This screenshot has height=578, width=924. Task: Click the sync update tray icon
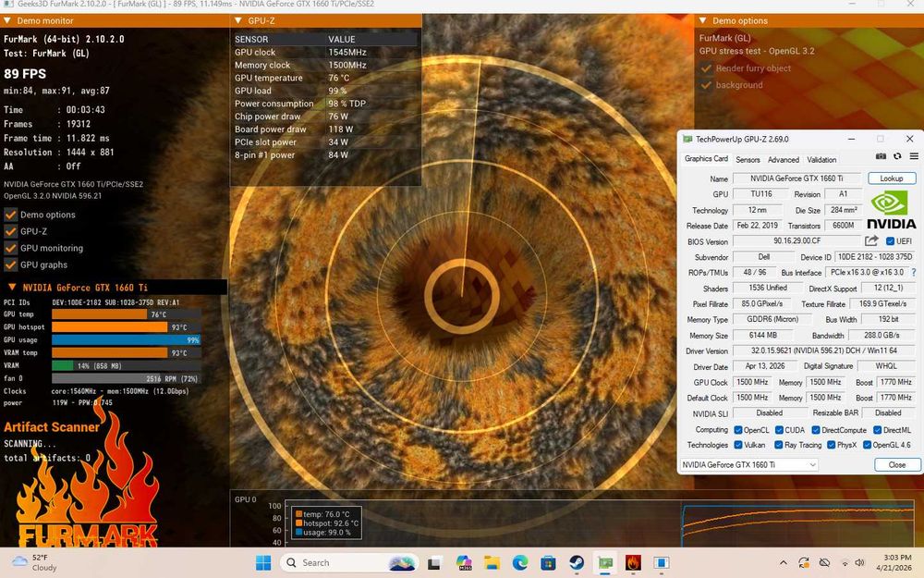click(804, 563)
